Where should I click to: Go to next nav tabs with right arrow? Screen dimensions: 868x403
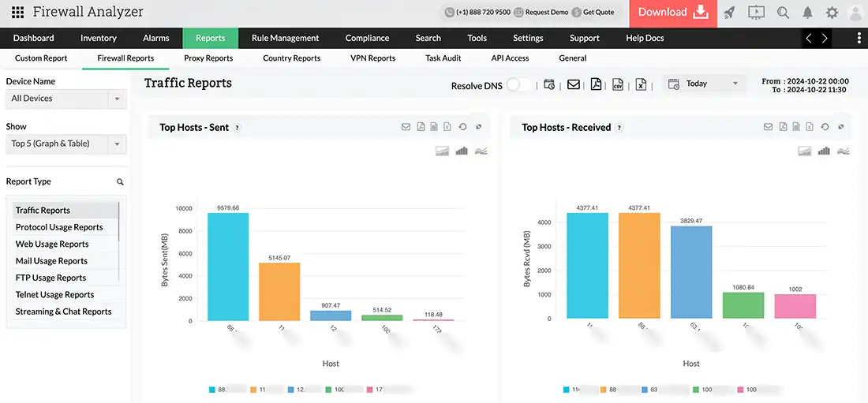pyautogui.click(x=825, y=38)
